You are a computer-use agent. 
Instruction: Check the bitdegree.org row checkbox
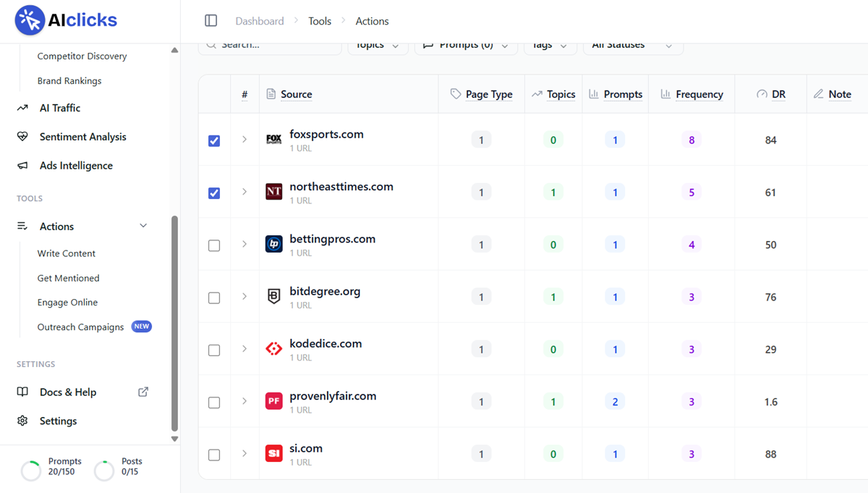click(x=214, y=298)
